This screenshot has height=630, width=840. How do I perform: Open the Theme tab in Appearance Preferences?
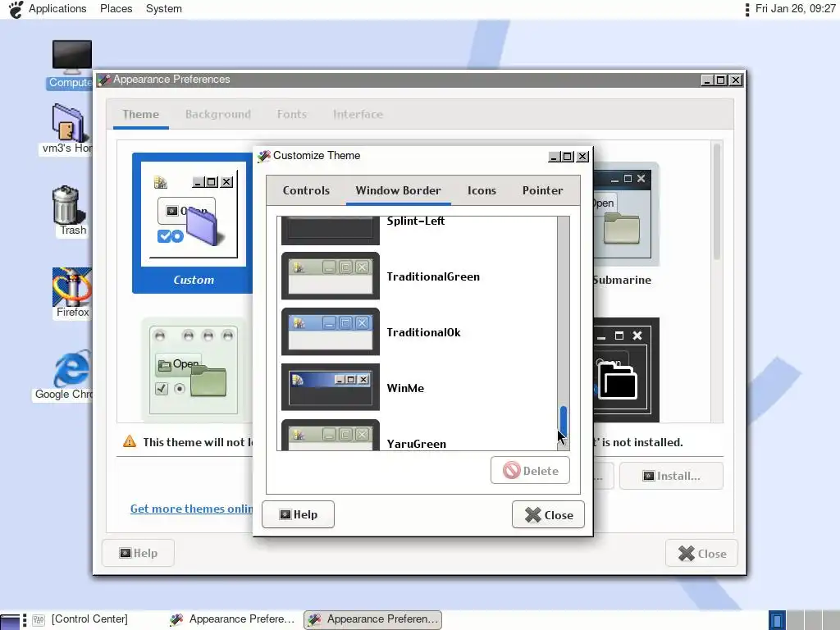[140, 115]
